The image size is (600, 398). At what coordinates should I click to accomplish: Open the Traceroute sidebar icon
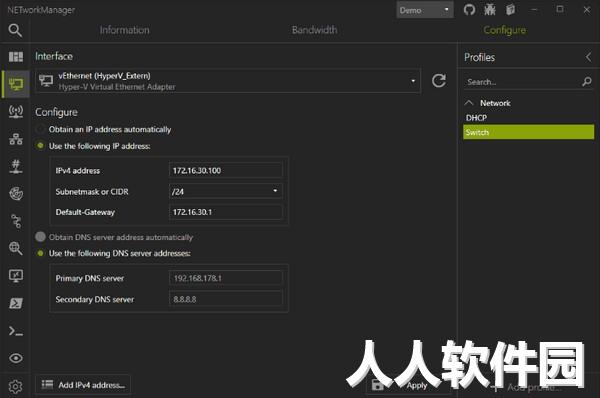(x=16, y=221)
